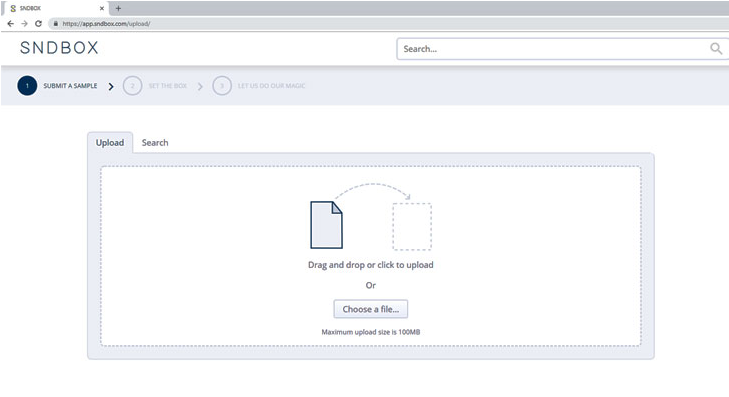Screen dimensions: 729x397
Task: Click the SUBMIT A SAMPLE step label
Action: pyautogui.click(x=70, y=86)
